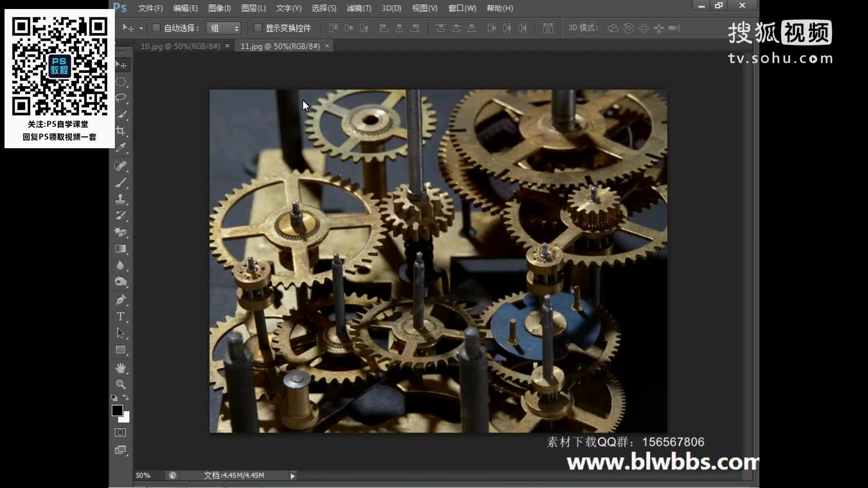Toggle 显示变换控件 checkbox
868x488 pixels.
258,28
